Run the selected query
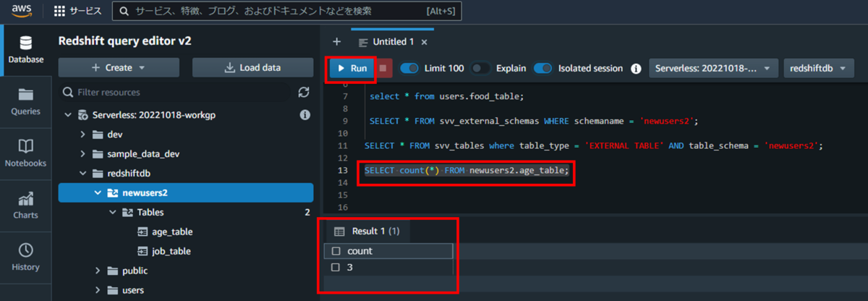 (x=351, y=68)
